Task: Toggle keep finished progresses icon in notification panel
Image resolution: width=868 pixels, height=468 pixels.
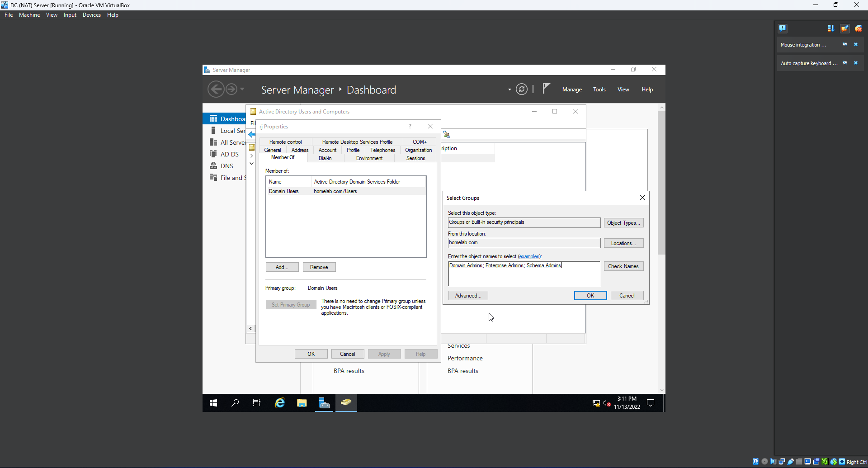Action: 844,28
